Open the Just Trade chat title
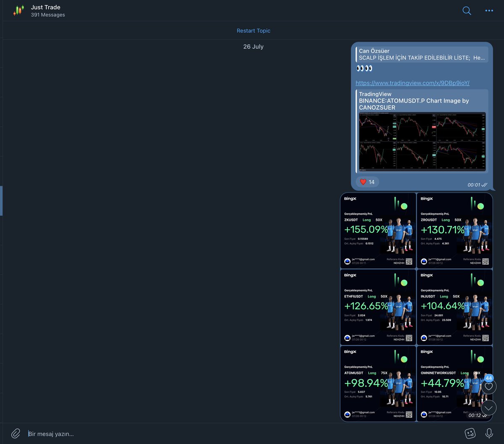This screenshot has width=504, height=444. pos(45,7)
